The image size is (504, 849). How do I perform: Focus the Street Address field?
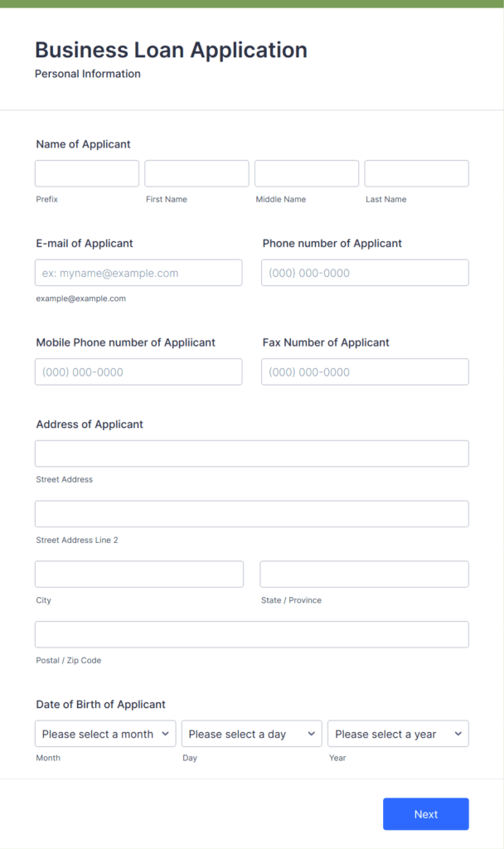[251, 454]
